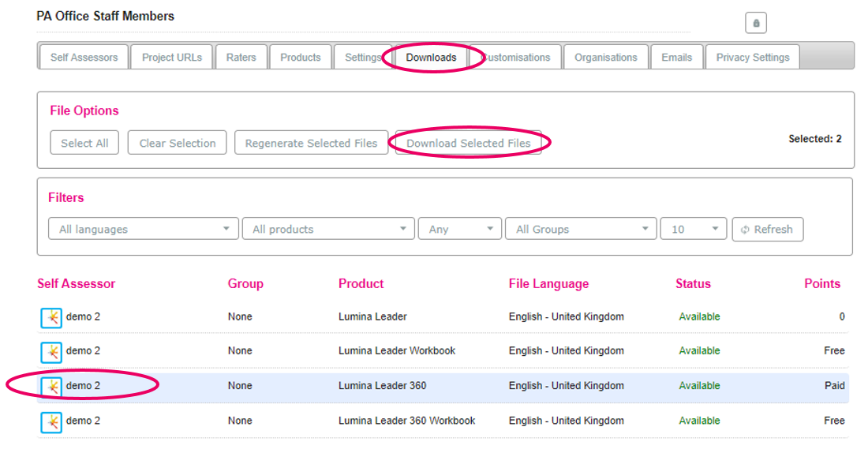Click the Status column header

(x=693, y=283)
